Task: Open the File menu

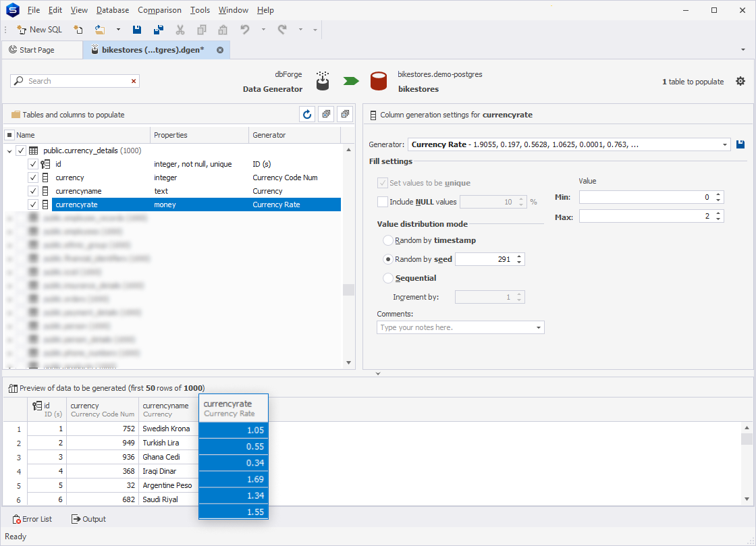Action: coord(34,10)
